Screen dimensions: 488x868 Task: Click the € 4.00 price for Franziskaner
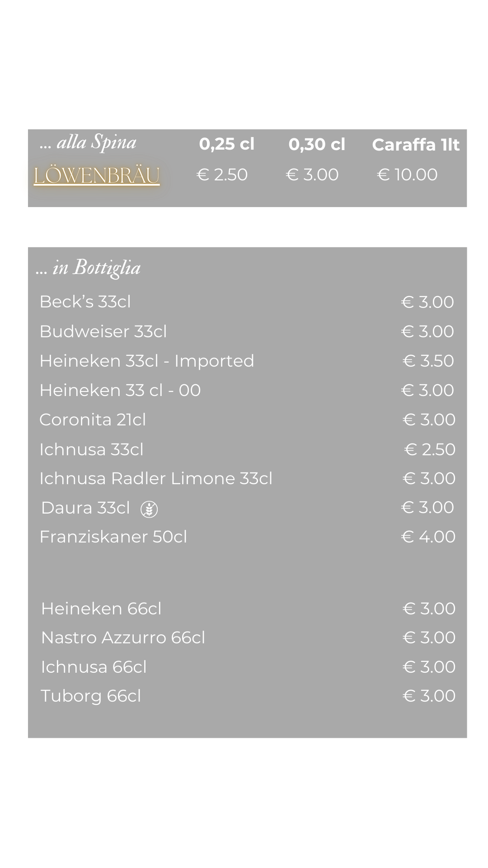(428, 537)
